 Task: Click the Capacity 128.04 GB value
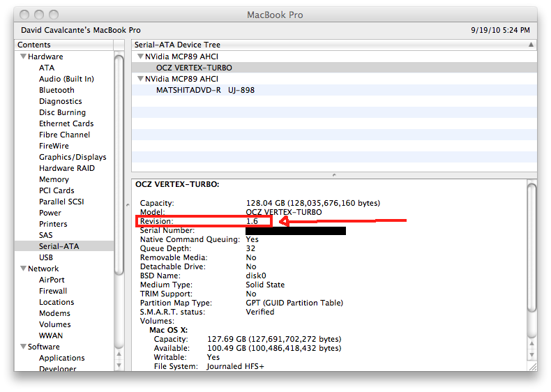[313, 203]
